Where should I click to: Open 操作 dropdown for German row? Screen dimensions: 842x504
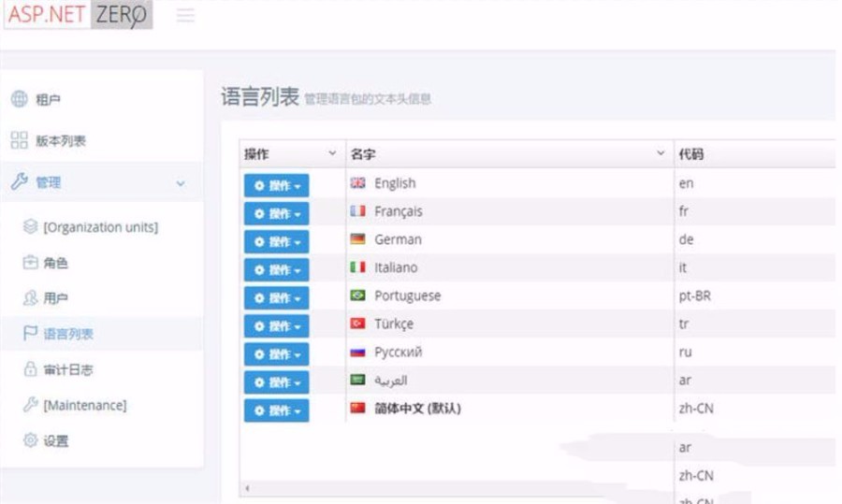(x=277, y=241)
